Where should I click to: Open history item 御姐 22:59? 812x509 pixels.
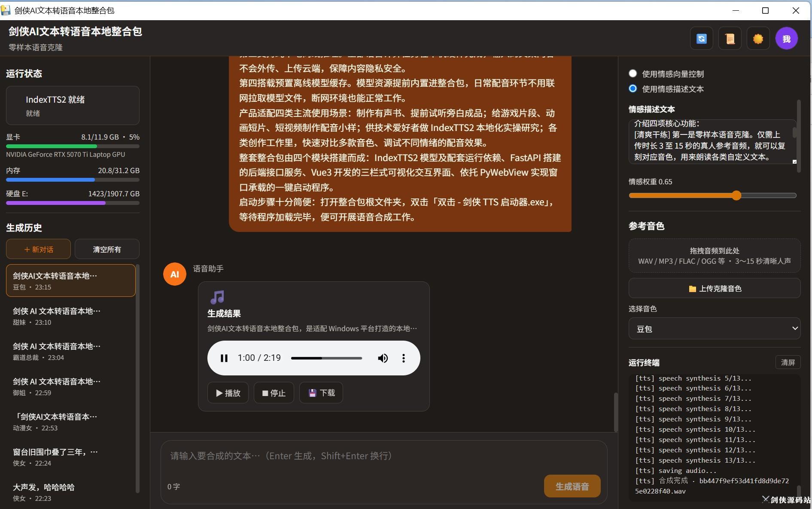[x=71, y=387]
